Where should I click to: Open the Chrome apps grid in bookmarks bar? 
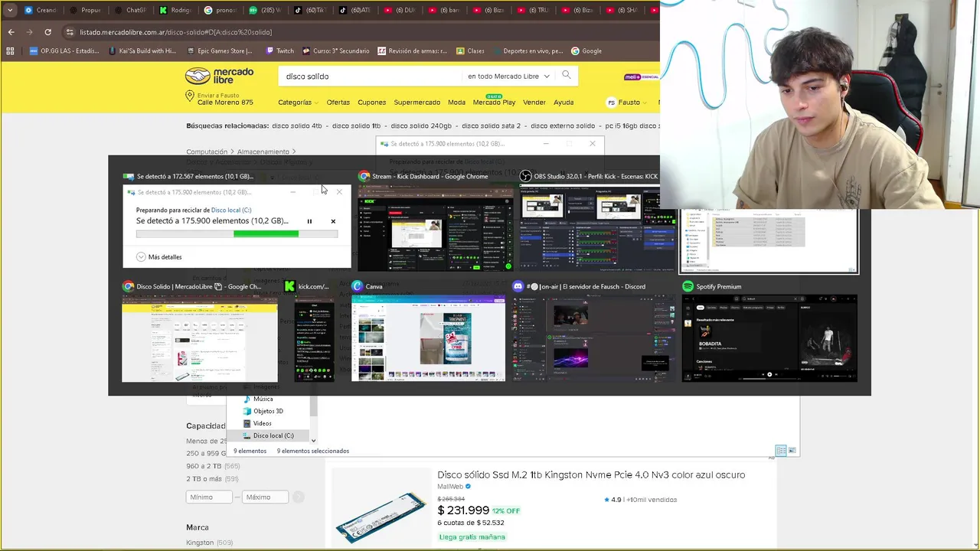[10, 51]
